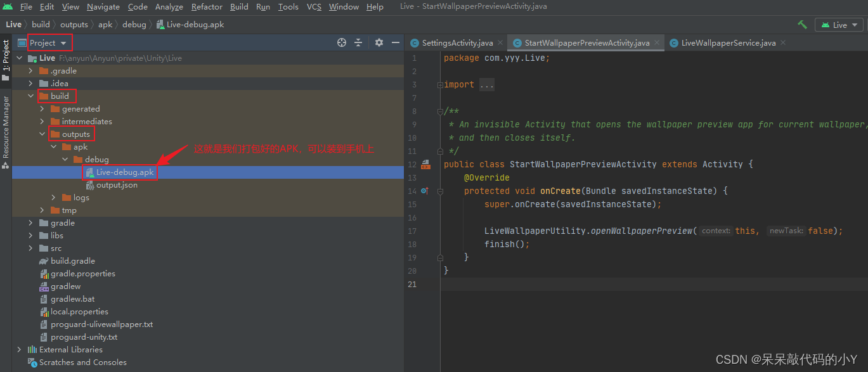Close the LiveWallpaperService.java tab
This screenshot has width=868, height=372.
click(x=783, y=43)
